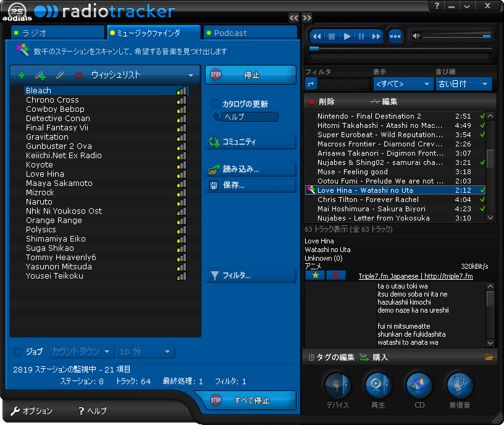Click the checkmark beside Chris Tilton track

click(482, 200)
